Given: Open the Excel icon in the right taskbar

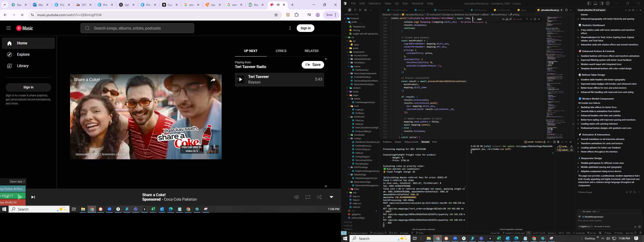Looking at the screenshot, I should click(x=499, y=238).
